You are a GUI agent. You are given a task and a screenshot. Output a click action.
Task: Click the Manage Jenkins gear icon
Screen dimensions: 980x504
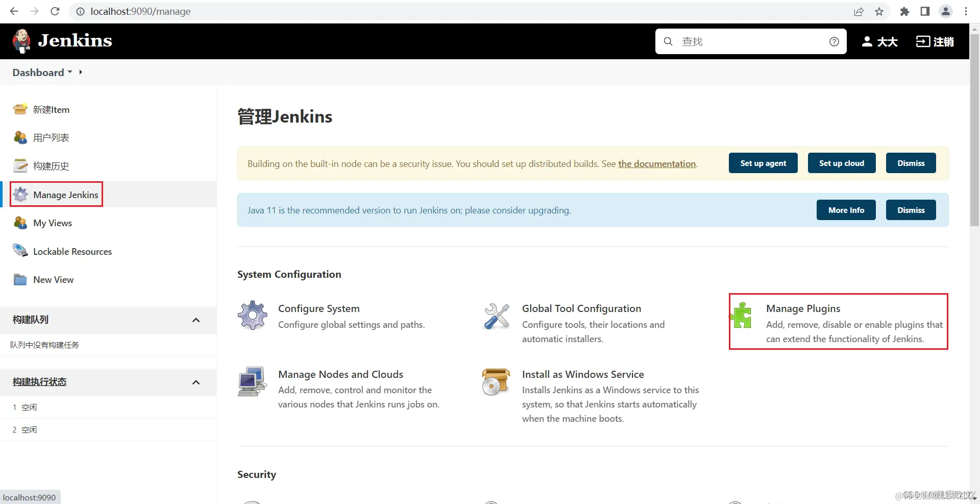pos(20,195)
